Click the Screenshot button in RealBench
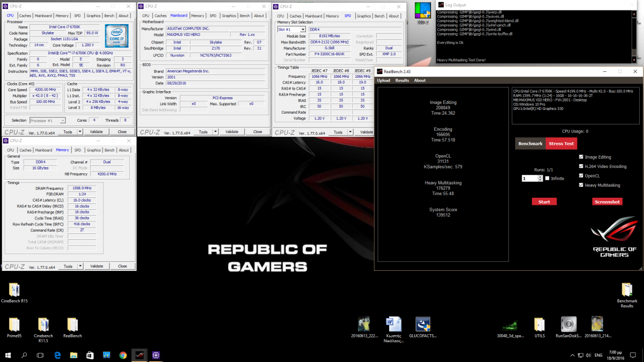This screenshot has width=644, height=362. [x=608, y=202]
